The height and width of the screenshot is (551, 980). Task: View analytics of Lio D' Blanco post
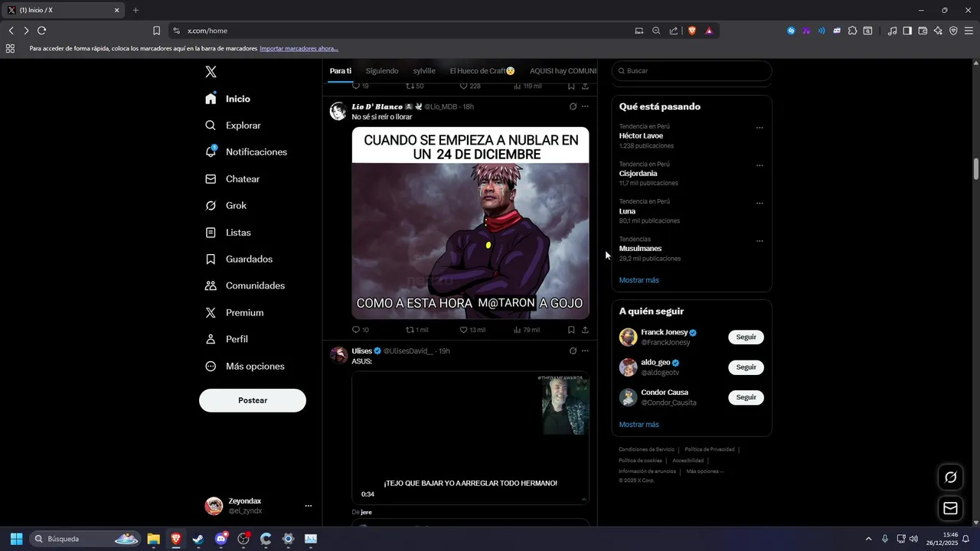(x=526, y=330)
